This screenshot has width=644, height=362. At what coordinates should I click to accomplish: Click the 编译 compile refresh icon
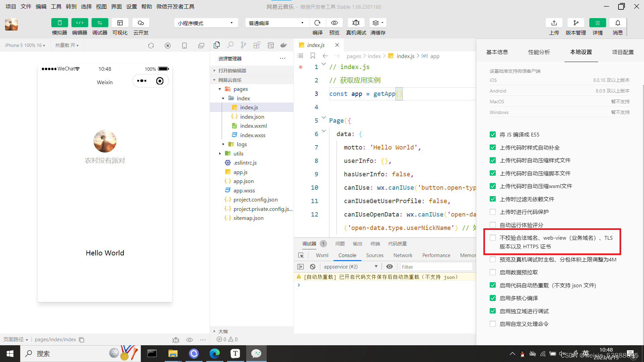[317, 23]
